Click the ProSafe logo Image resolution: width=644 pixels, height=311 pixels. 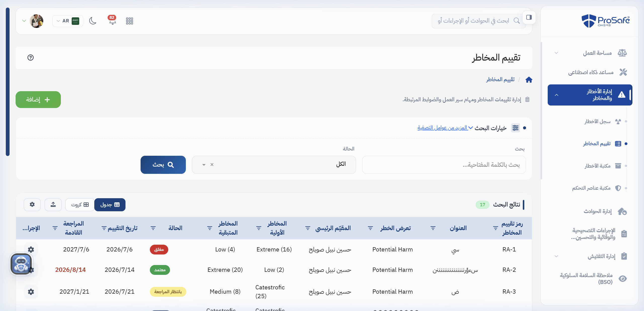coord(606,21)
